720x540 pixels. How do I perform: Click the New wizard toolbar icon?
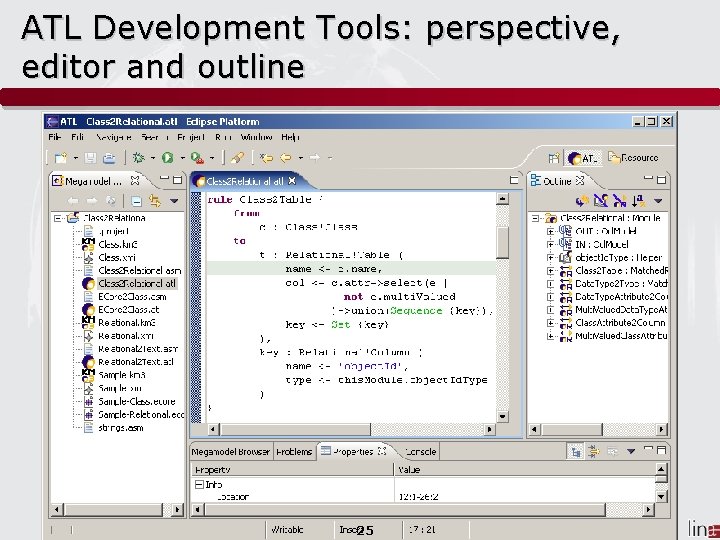(61, 158)
